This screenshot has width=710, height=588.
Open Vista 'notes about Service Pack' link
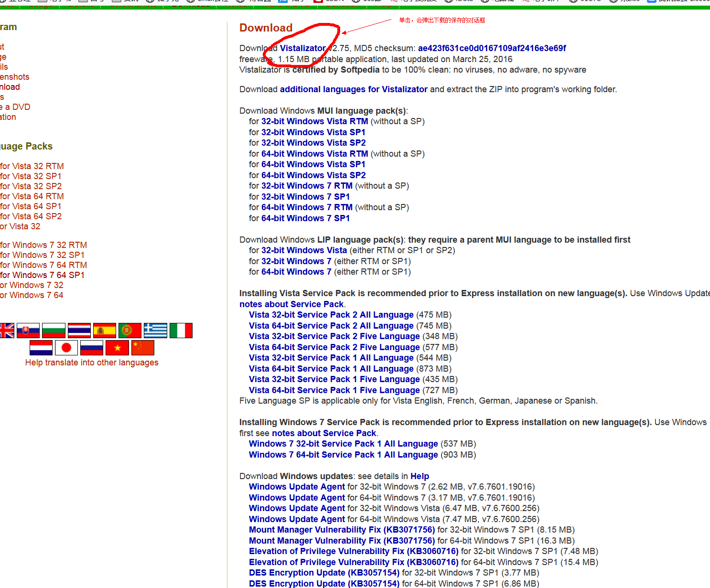(291, 304)
